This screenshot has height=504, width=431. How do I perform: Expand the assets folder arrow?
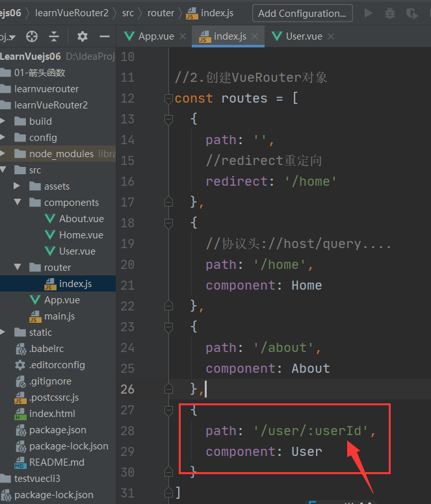[x=17, y=186]
